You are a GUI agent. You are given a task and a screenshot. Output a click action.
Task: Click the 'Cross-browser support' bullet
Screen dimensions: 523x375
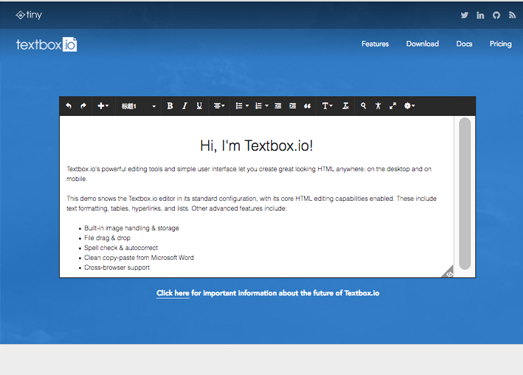[x=117, y=268]
